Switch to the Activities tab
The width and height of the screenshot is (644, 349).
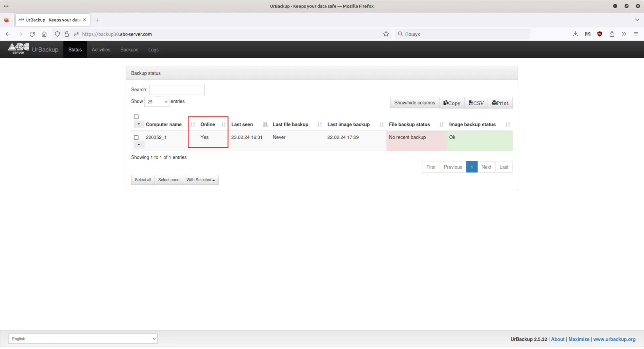click(x=101, y=50)
